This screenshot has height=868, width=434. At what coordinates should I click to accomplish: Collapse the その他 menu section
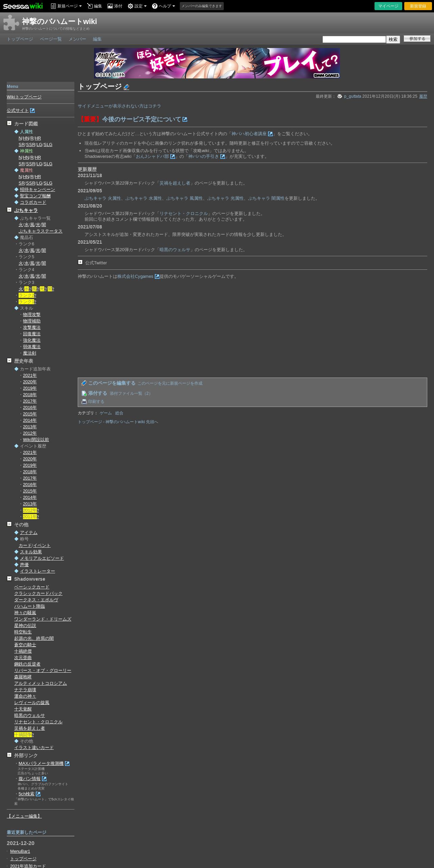click(x=9, y=524)
